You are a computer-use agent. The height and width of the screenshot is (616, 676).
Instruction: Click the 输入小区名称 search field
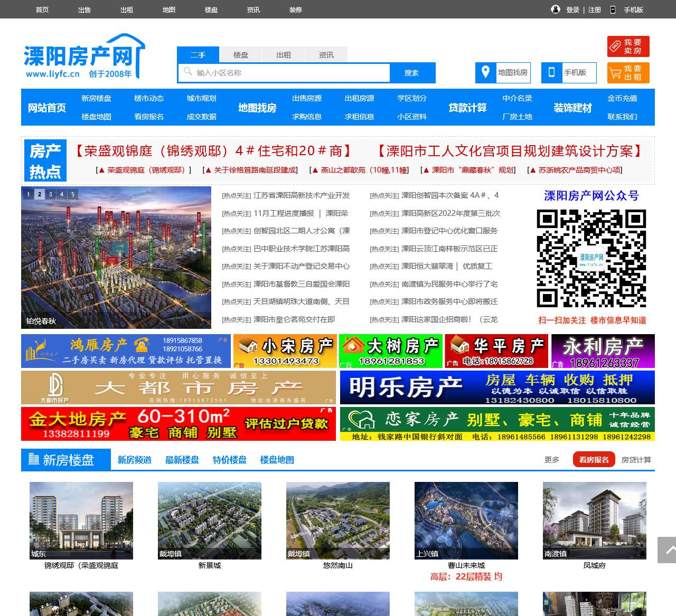284,73
